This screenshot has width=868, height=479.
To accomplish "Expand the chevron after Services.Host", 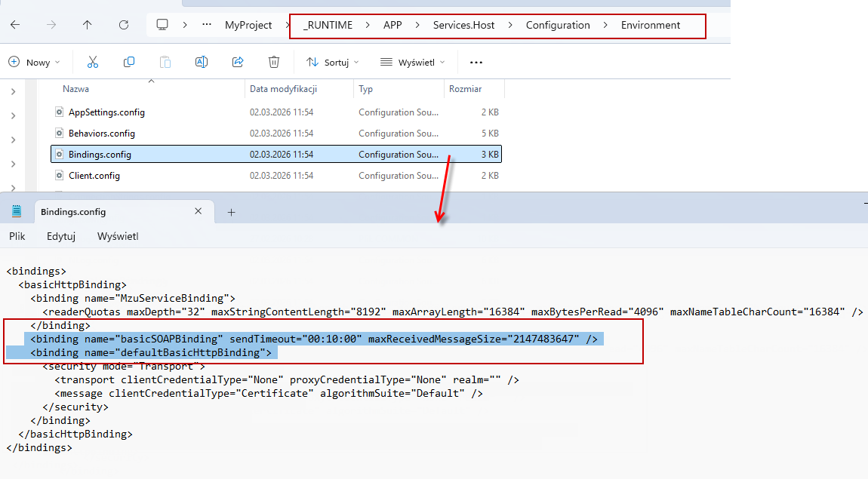I will (x=510, y=25).
